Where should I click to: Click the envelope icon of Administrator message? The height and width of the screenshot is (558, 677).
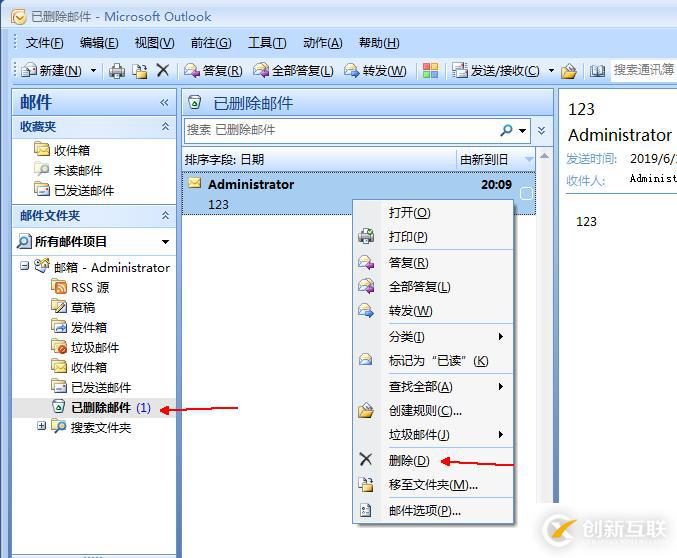[195, 183]
